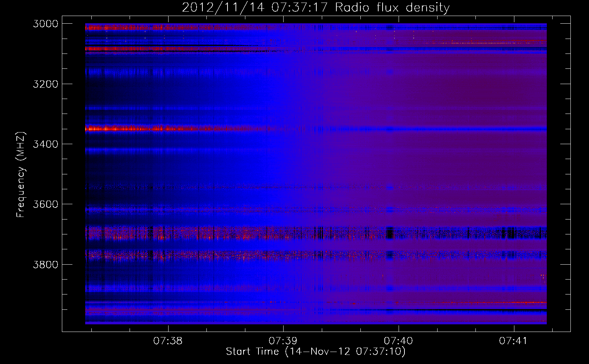This screenshot has height=364, width=589.
Task: Click the 07:40 time axis label
Action: pyautogui.click(x=398, y=341)
